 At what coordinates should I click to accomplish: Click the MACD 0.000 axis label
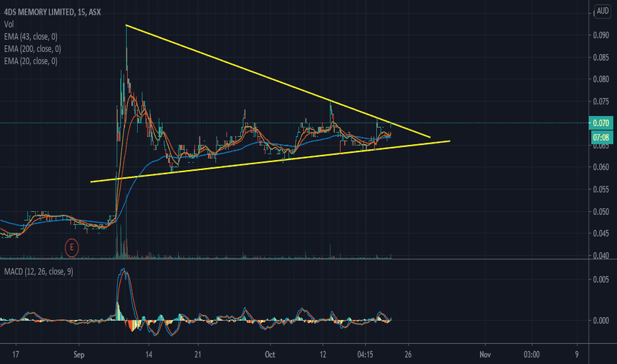click(x=601, y=320)
